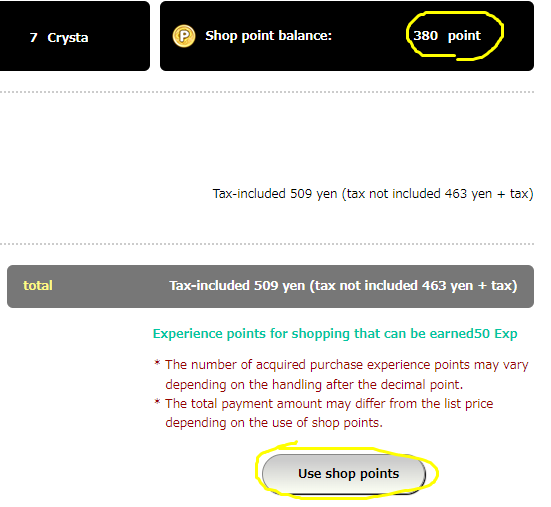The height and width of the screenshot is (507, 551).
Task: Click the note about decimal point handling
Action: pyautogui.click(x=346, y=375)
